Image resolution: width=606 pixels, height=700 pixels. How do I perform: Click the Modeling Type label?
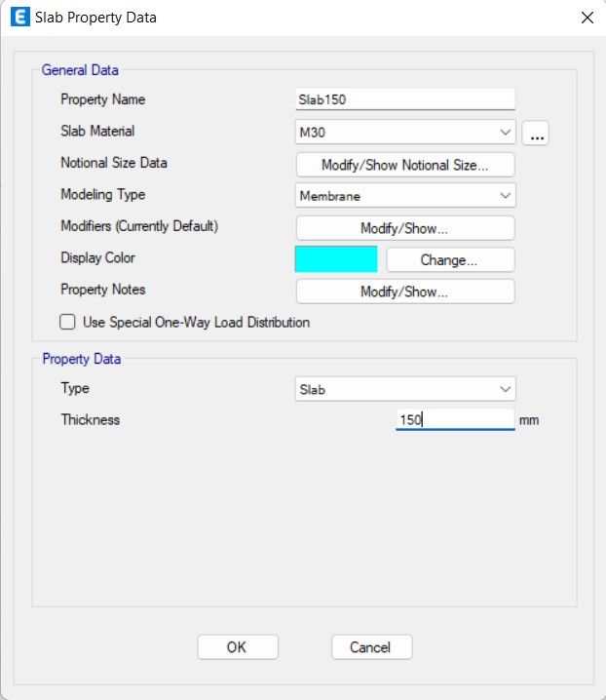[x=102, y=195]
